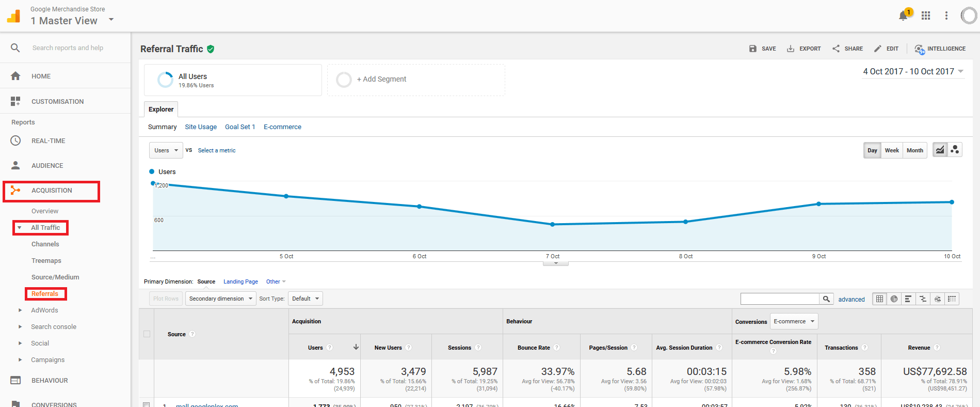Open the Users metric dropdown
This screenshot has height=407, width=980.
[x=166, y=150]
